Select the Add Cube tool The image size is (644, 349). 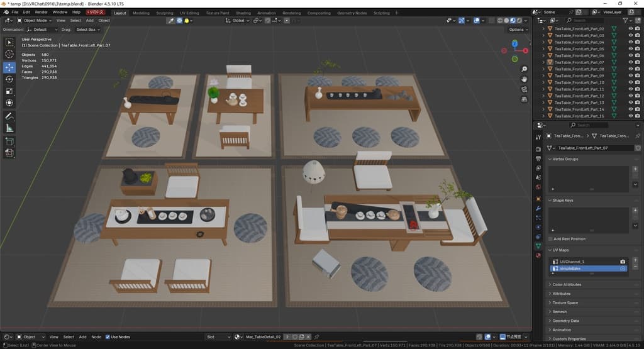point(9,141)
